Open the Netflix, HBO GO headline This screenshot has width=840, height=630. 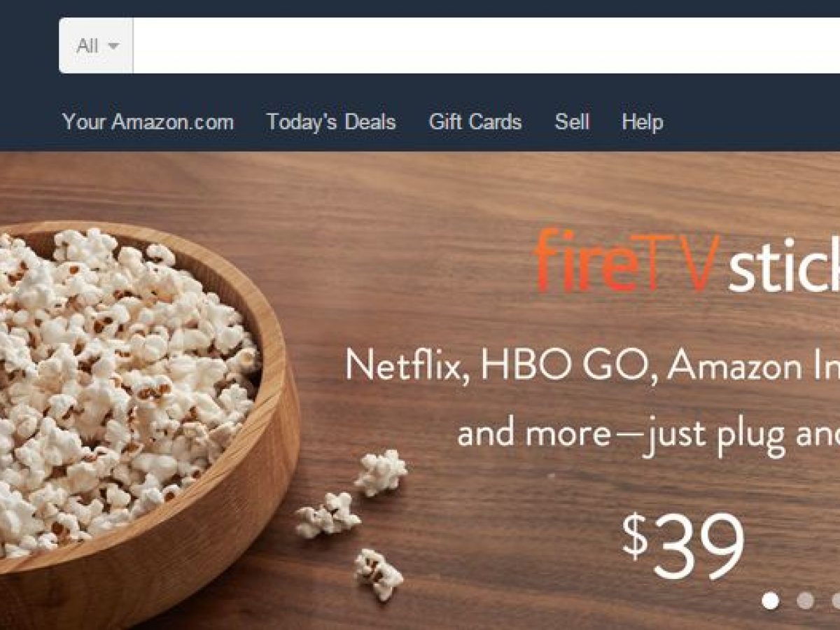pos(592,365)
